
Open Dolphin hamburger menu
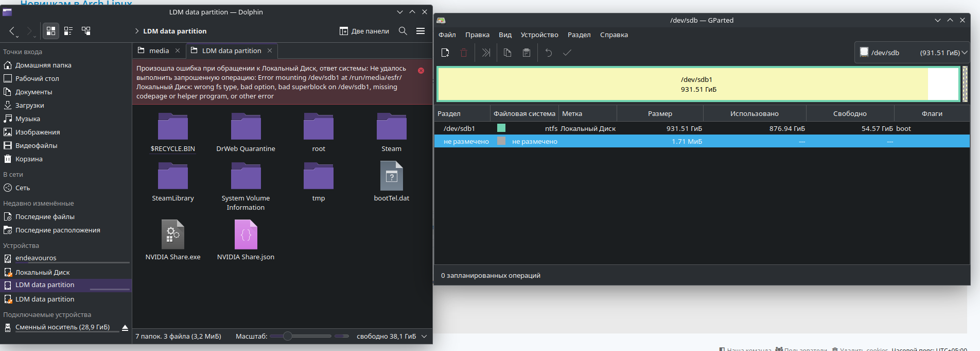pos(421,31)
